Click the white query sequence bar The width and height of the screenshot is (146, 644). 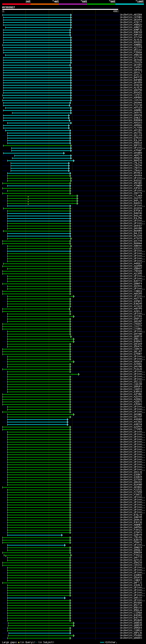[60, 10]
